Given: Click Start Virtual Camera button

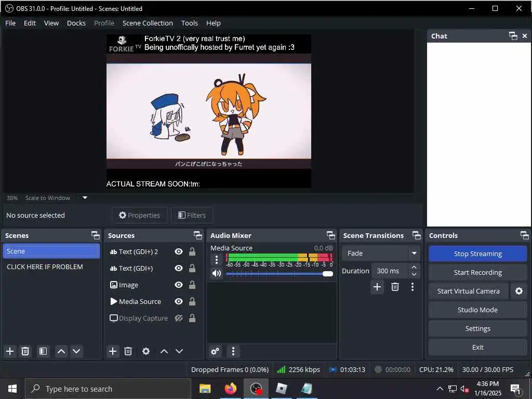Looking at the screenshot, I should 469,291.
